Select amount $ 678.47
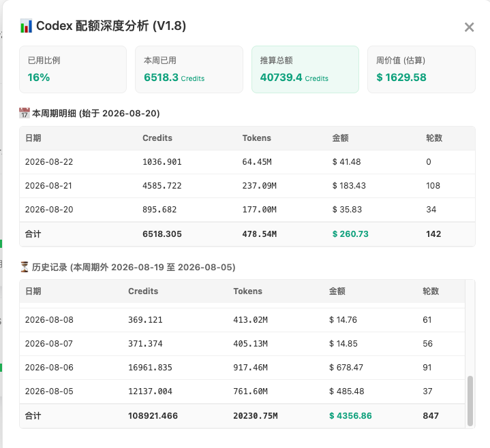Screen dimensions: 490x448 pos(346,367)
